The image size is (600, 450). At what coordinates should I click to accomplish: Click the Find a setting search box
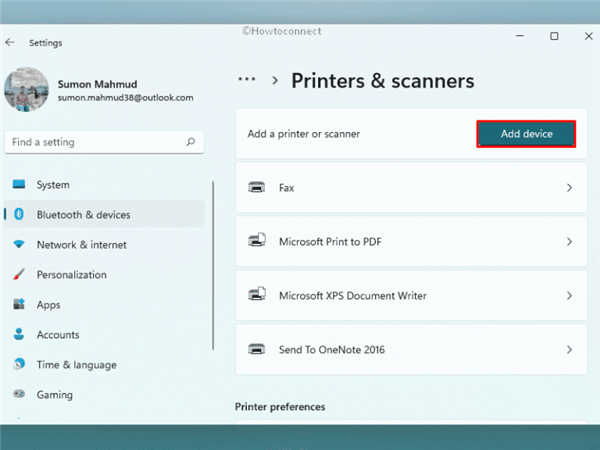point(104,142)
